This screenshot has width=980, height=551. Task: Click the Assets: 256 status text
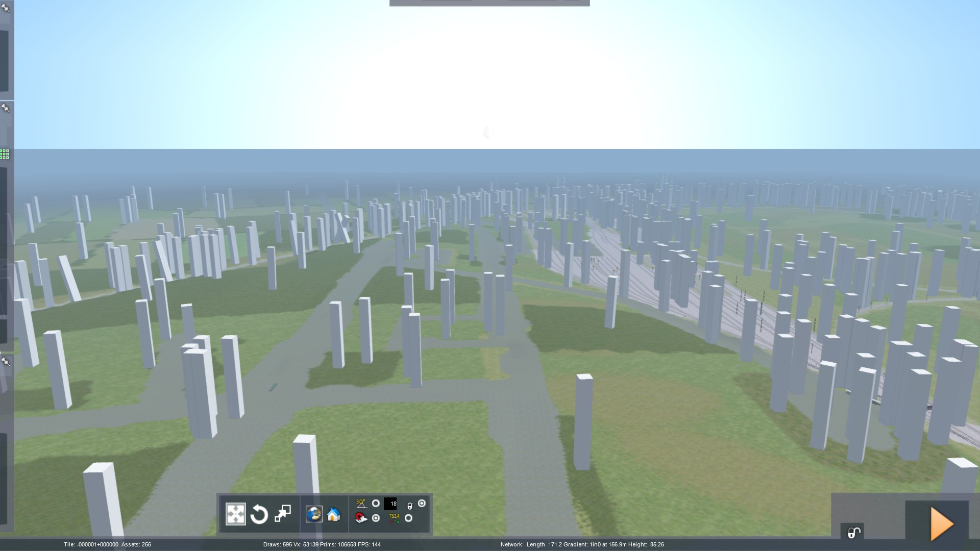click(x=136, y=544)
